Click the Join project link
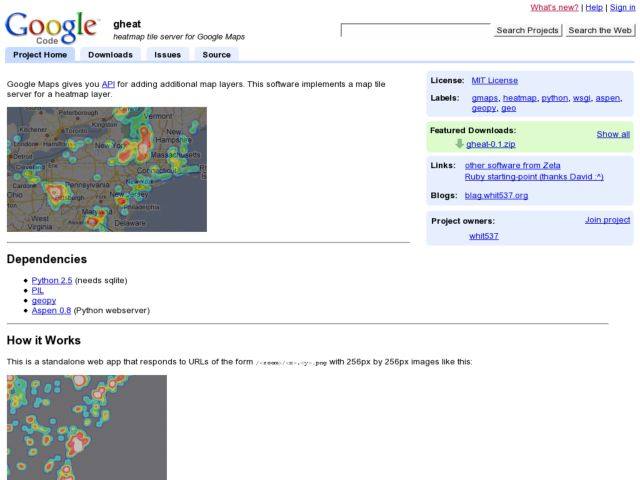This screenshot has height=480, width=640. (x=607, y=220)
